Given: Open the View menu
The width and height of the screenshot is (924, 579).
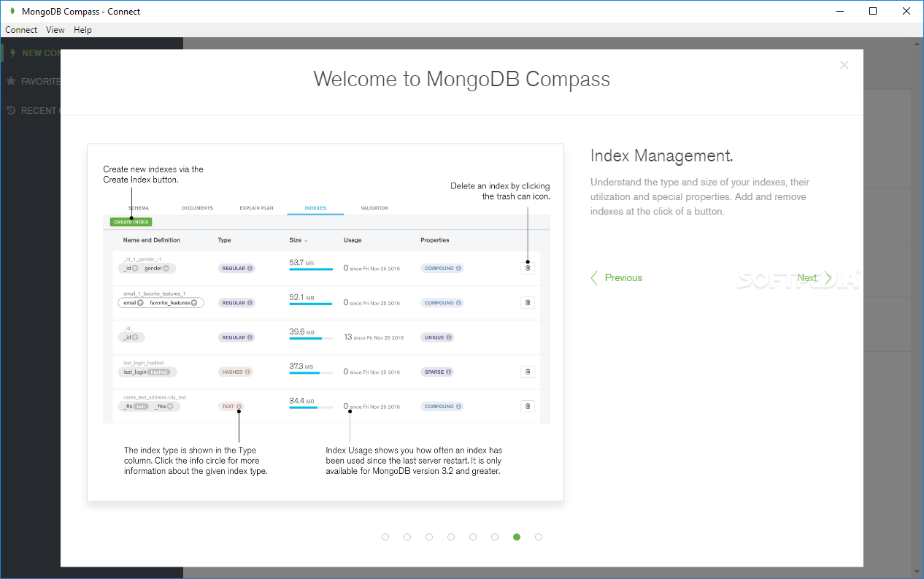Looking at the screenshot, I should (55, 30).
